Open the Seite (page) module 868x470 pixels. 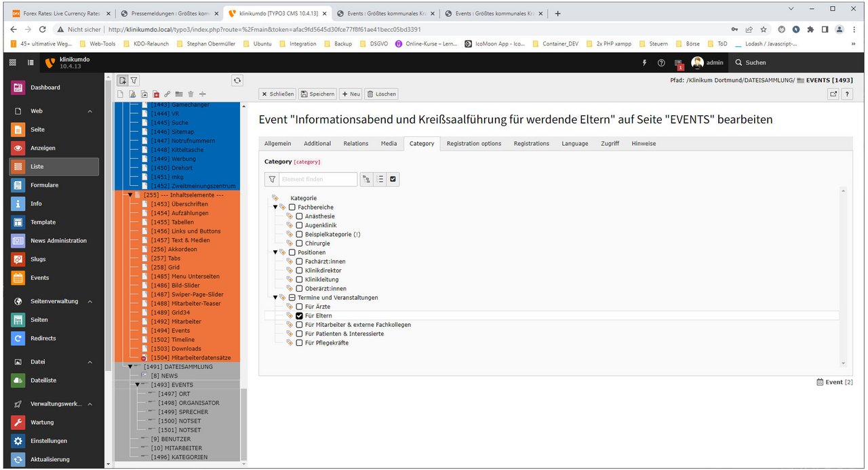pos(54,130)
